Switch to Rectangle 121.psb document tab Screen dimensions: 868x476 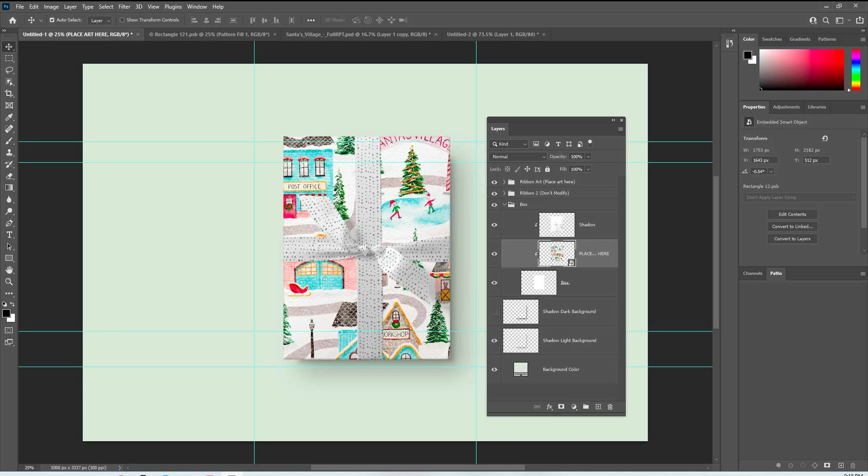tap(209, 34)
